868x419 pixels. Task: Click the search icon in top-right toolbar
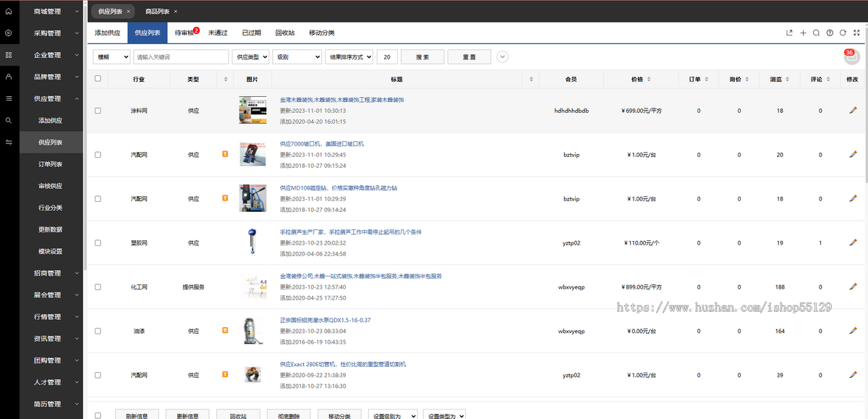pos(816,33)
